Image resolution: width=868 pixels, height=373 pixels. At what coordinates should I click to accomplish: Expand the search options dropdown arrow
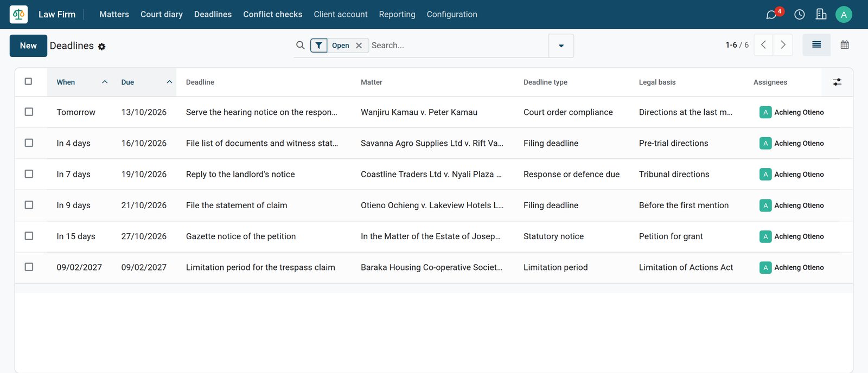(561, 46)
